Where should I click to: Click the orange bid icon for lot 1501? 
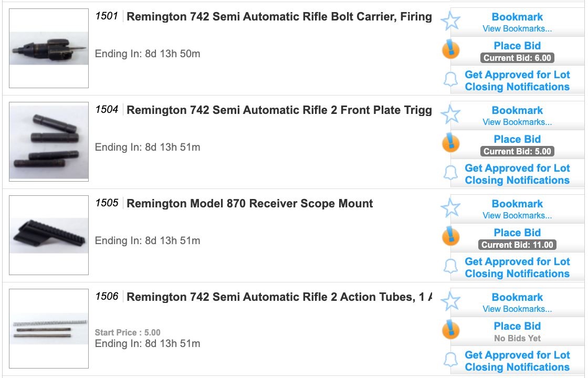click(450, 50)
